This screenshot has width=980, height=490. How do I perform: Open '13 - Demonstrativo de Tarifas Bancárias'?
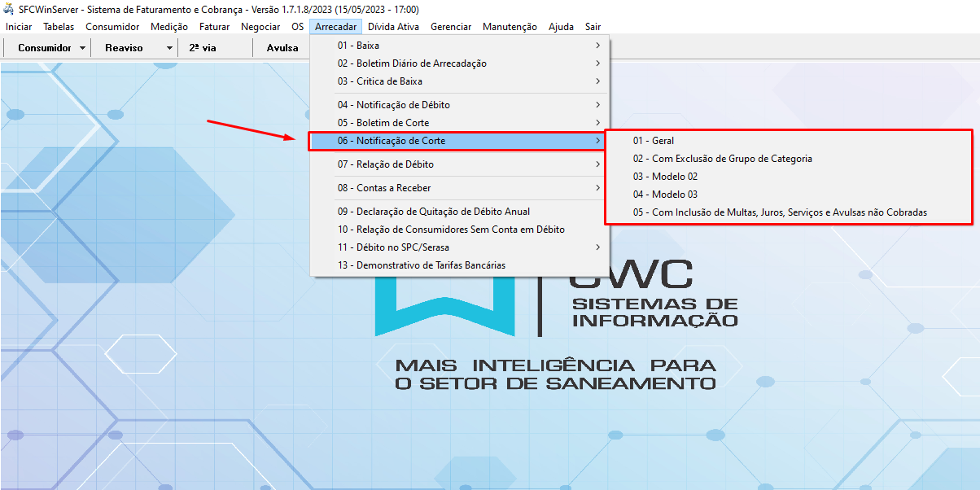pyautogui.click(x=422, y=265)
